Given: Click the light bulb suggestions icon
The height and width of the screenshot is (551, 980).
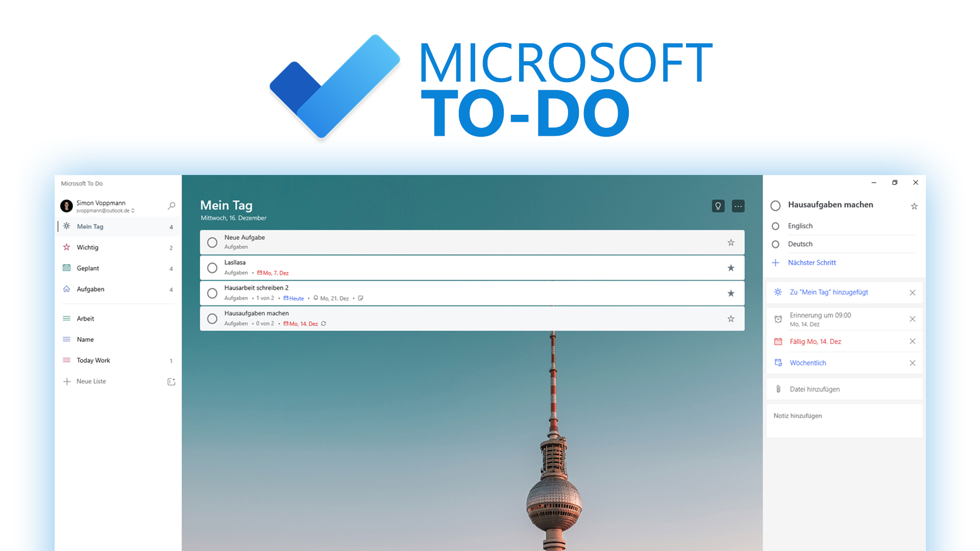Looking at the screenshot, I should (x=718, y=206).
